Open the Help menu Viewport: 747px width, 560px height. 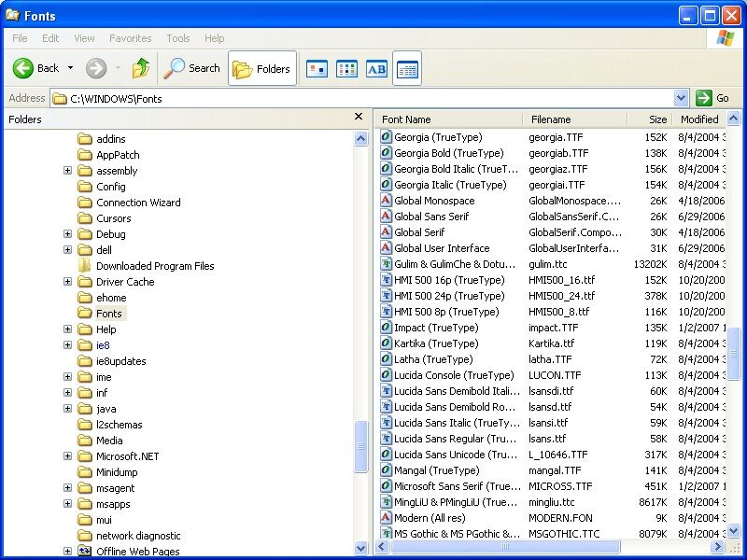(x=215, y=38)
